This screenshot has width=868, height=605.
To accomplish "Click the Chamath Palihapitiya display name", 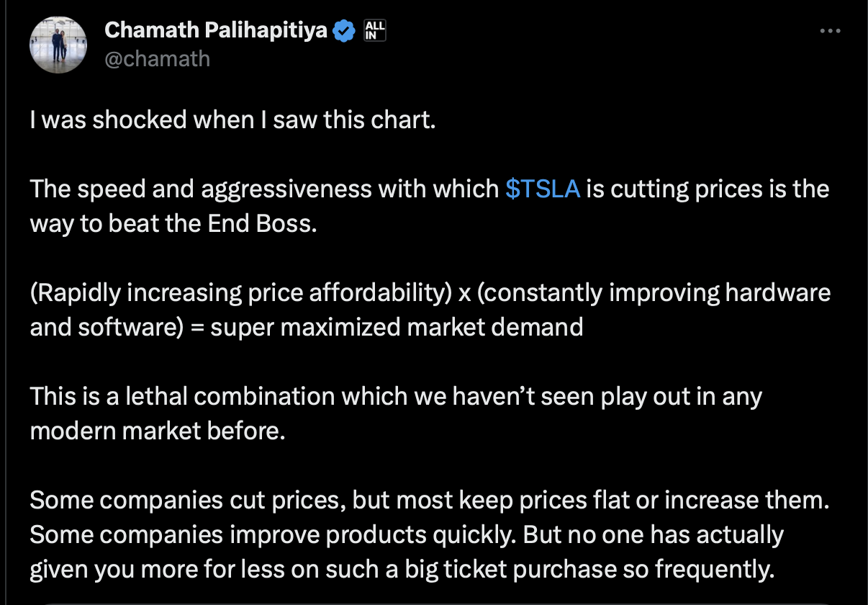I will coord(215,30).
